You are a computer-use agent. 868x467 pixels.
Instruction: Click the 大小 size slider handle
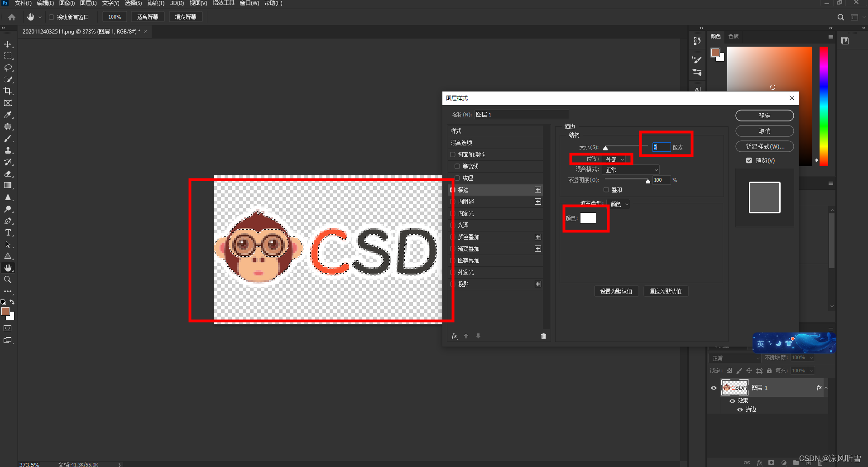(x=605, y=148)
